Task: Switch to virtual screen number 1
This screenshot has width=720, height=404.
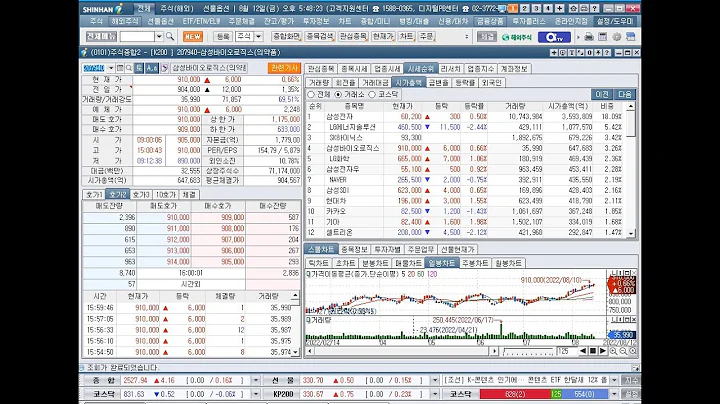Action: (513, 8)
